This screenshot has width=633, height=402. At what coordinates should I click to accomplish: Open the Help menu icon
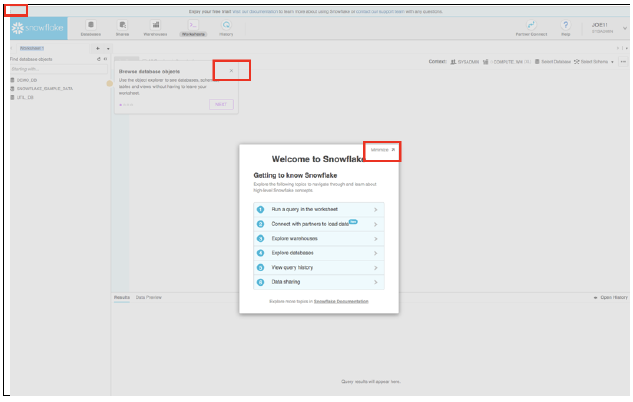[566, 25]
